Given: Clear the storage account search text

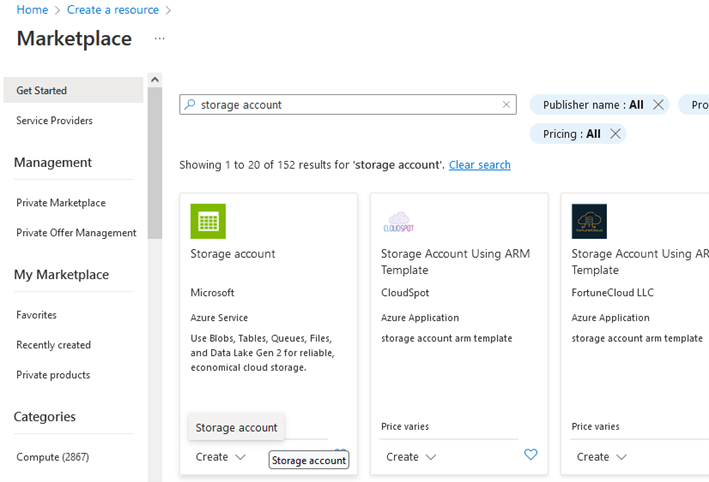Looking at the screenshot, I should click(x=506, y=104).
